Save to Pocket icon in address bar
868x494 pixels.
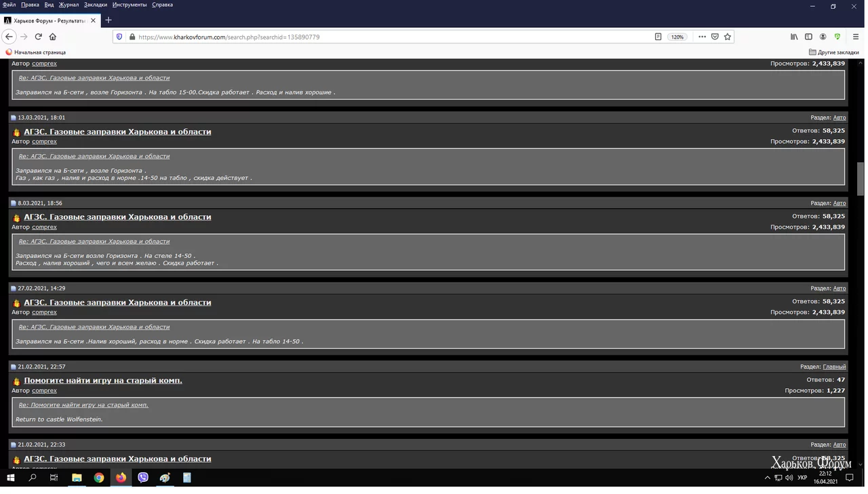point(715,37)
